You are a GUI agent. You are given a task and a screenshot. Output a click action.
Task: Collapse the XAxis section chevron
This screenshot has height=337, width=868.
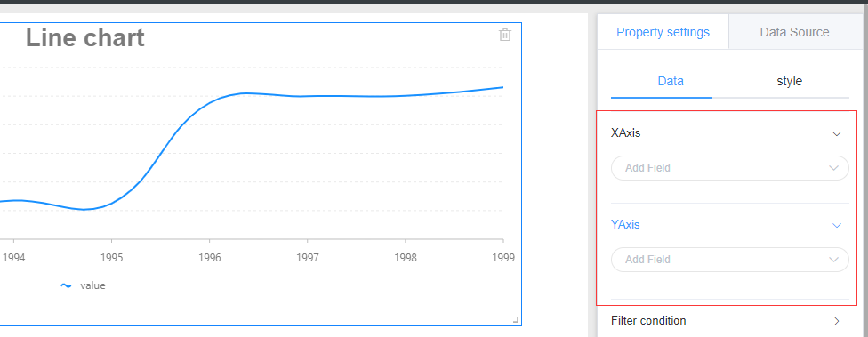tap(837, 134)
